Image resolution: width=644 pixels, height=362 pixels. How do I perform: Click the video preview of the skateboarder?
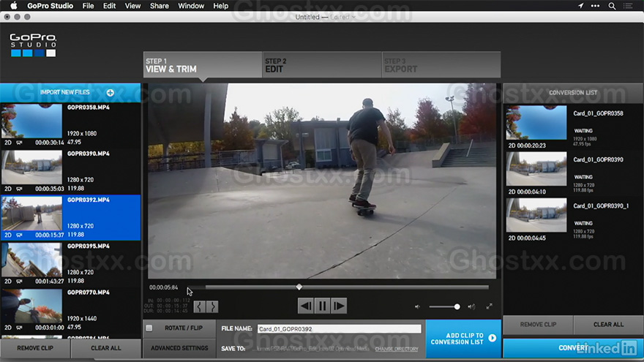point(322,181)
